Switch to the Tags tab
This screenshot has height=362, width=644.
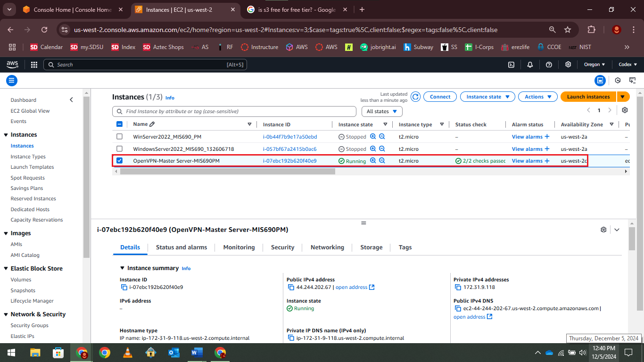[405, 247]
